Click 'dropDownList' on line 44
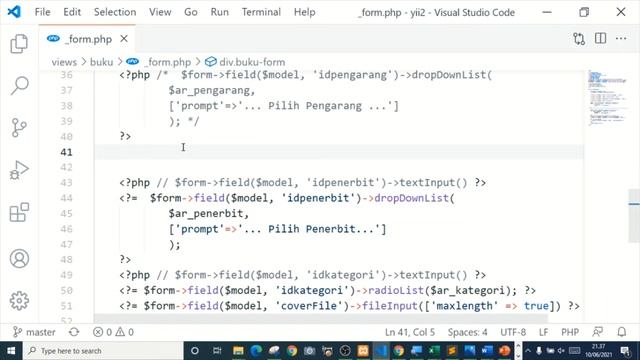Viewport: 640px width, 360px height. pyautogui.click(x=411, y=198)
